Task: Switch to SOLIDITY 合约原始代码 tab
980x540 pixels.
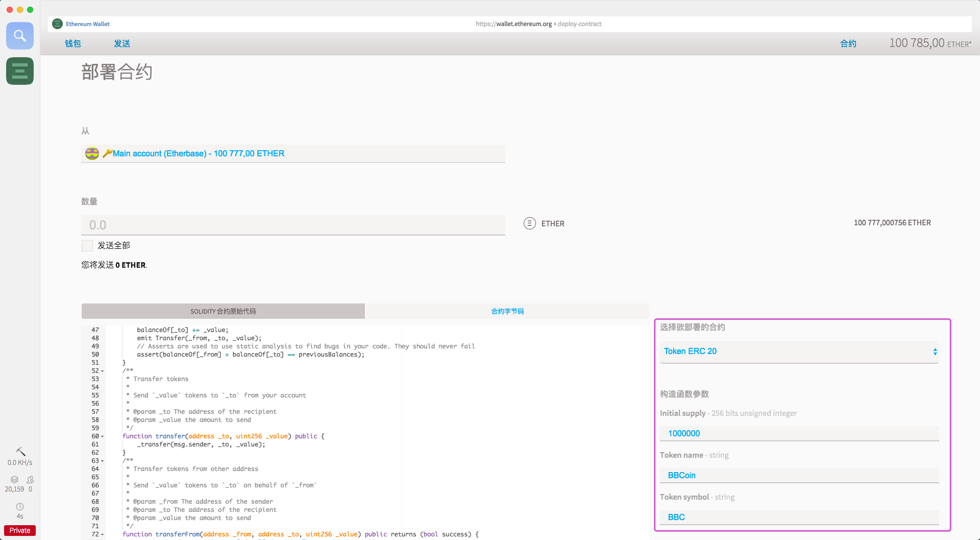Action: tap(223, 311)
